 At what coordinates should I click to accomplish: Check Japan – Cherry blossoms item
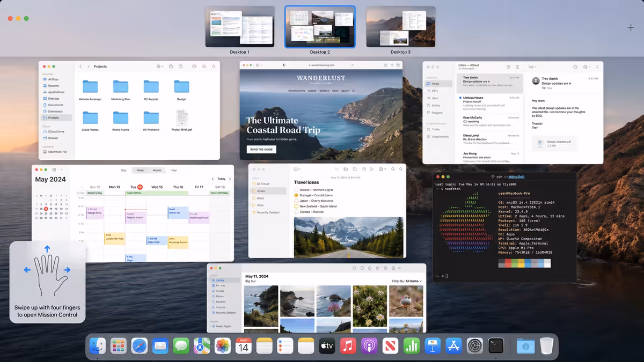coord(296,201)
